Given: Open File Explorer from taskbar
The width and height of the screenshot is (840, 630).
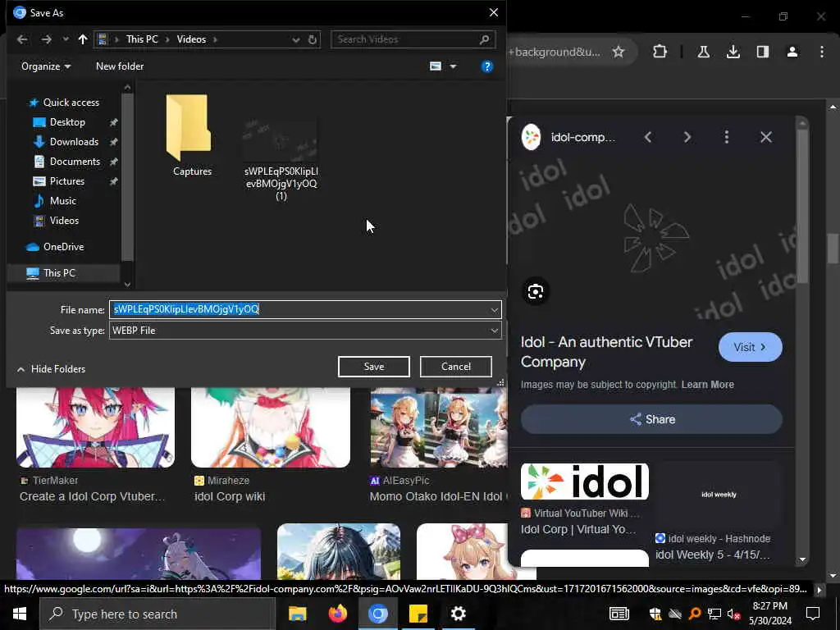Looking at the screenshot, I should tap(297, 614).
